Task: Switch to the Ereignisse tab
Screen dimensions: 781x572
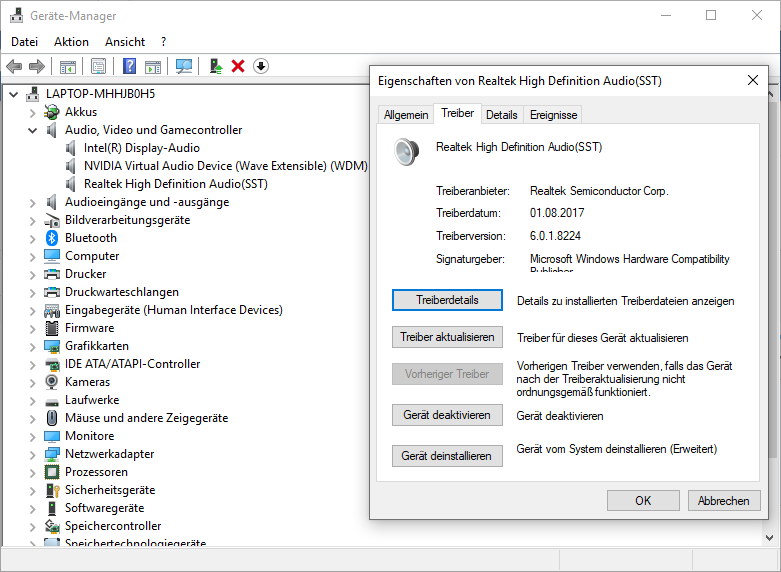Action: 553,115
